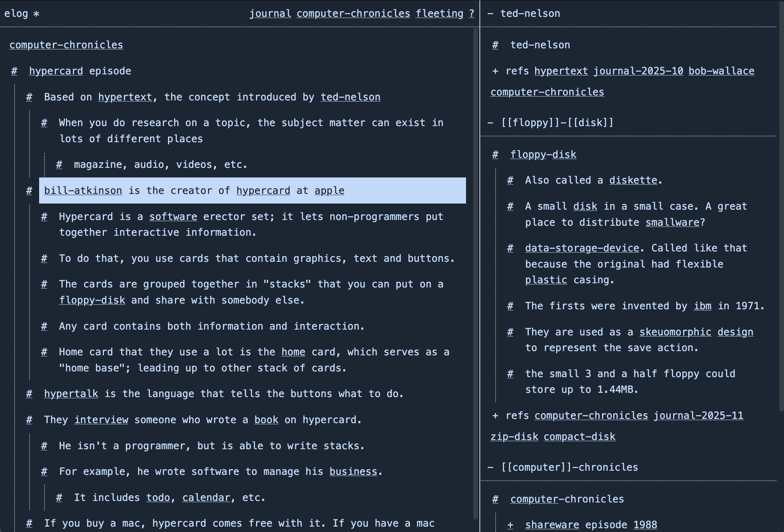Click the # marker before 'It includes todo'
This screenshot has width=784, height=532.
click(x=59, y=498)
